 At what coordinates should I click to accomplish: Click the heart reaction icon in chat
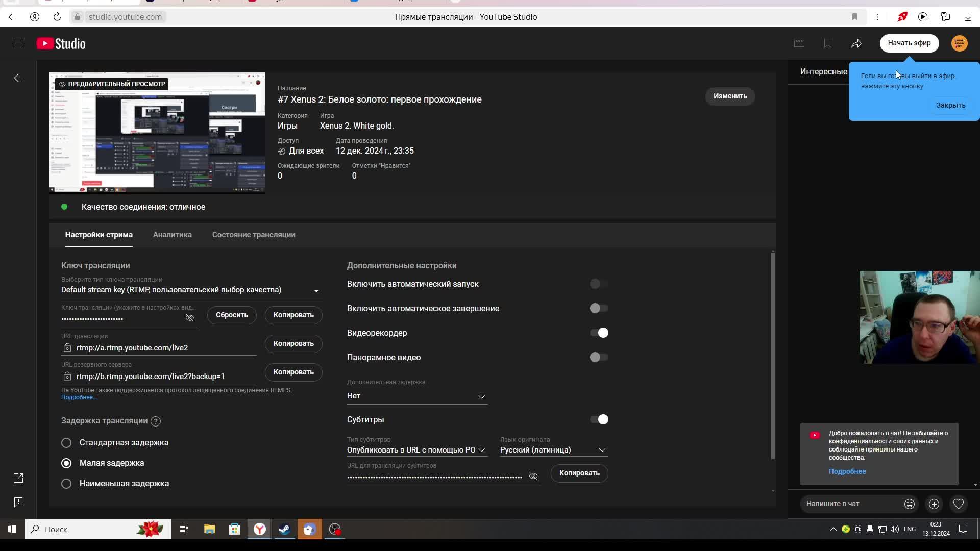point(958,504)
